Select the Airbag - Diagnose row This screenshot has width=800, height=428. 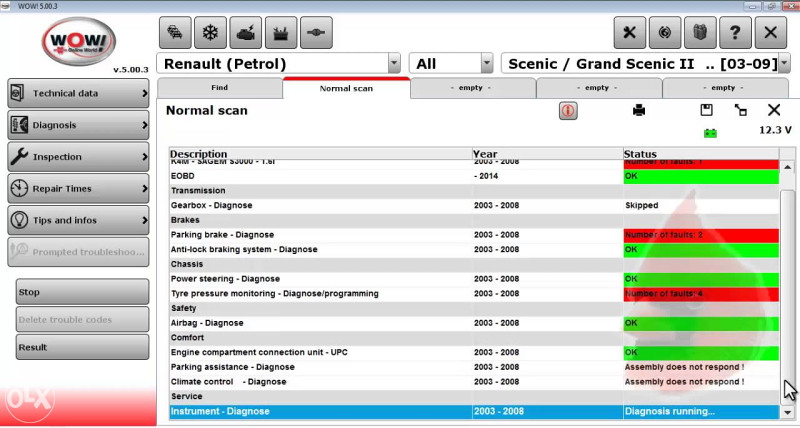point(474,323)
